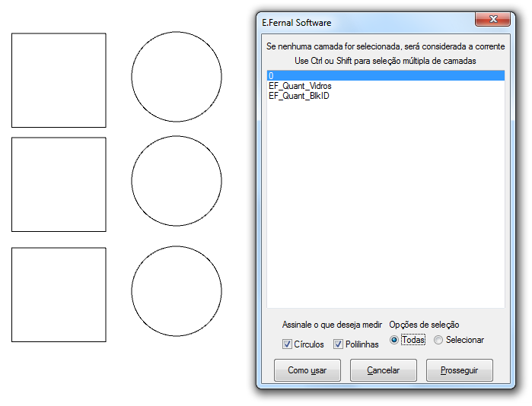Click the Cancelar button
This screenshot has width=532, height=406.
coord(383,370)
